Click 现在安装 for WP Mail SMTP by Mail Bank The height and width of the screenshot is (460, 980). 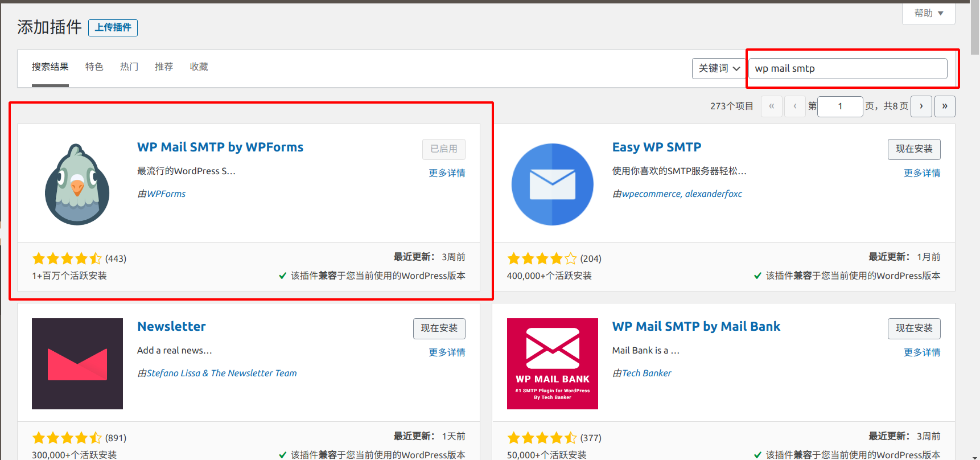pos(914,328)
